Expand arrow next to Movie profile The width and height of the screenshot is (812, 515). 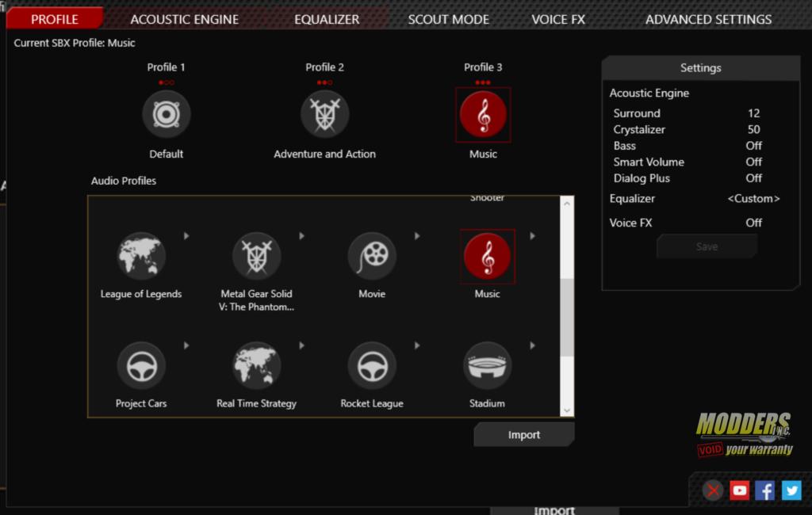417,236
